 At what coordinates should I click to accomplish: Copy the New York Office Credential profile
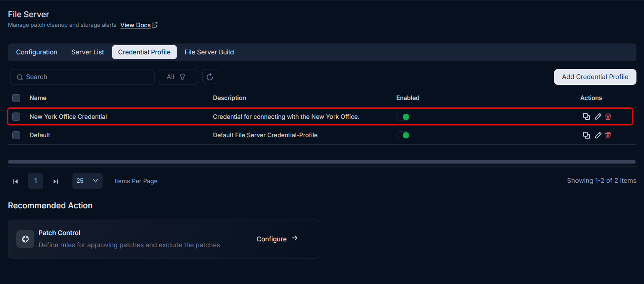click(586, 117)
